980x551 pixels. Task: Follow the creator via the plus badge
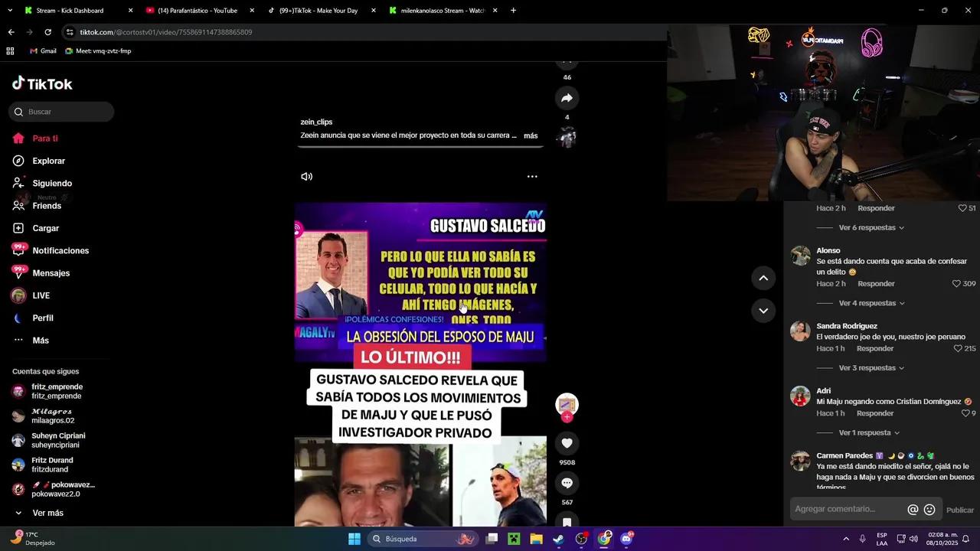pyautogui.click(x=567, y=417)
